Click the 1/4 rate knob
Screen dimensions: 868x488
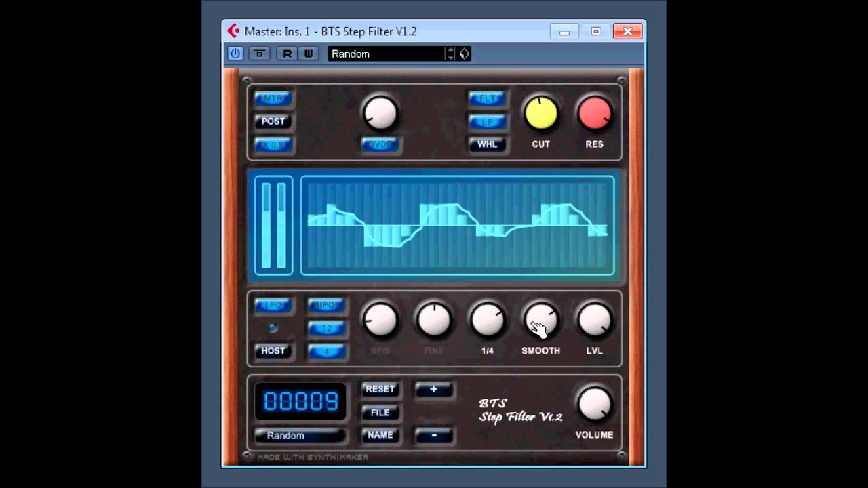point(488,320)
